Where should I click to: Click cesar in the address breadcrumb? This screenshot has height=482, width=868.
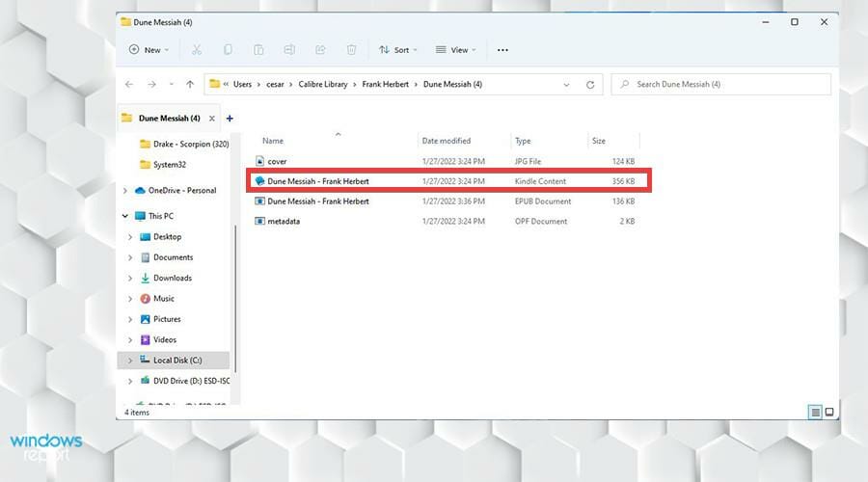coord(275,84)
